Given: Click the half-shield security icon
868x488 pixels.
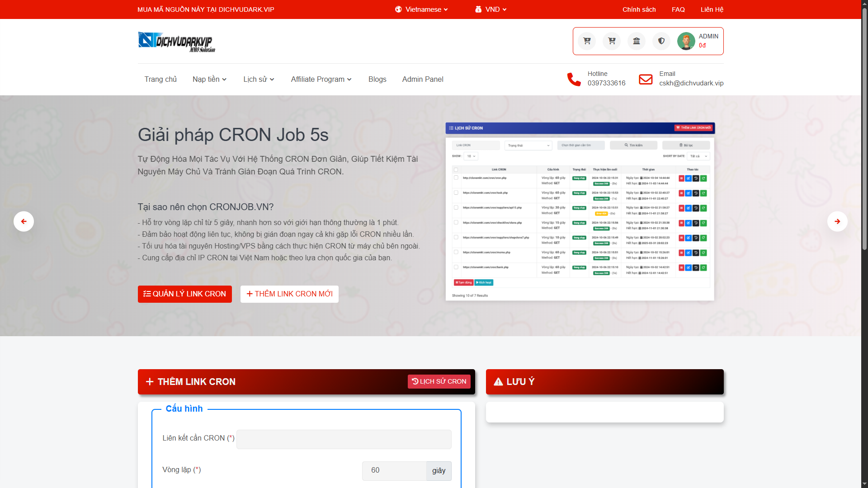Looking at the screenshot, I should tap(661, 41).
